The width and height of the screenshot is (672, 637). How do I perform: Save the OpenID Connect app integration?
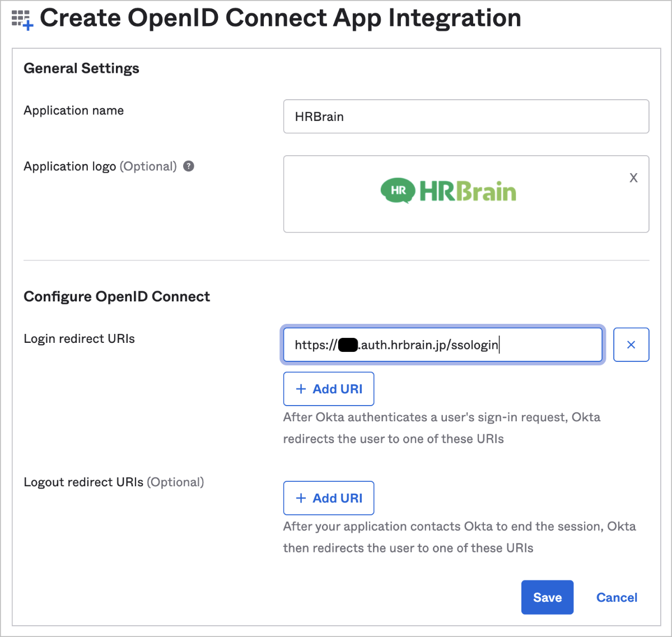(x=547, y=597)
